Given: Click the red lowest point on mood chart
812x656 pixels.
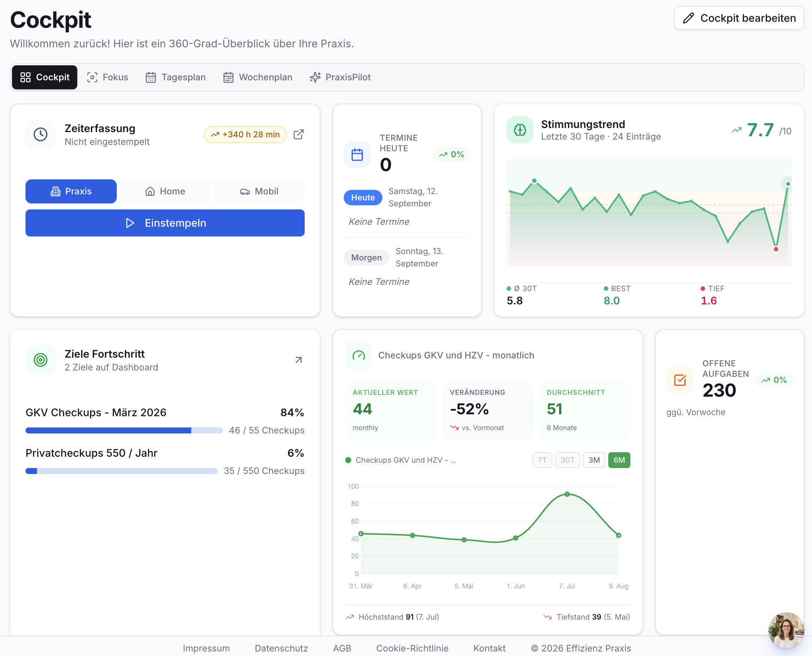Looking at the screenshot, I should (x=776, y=249).
